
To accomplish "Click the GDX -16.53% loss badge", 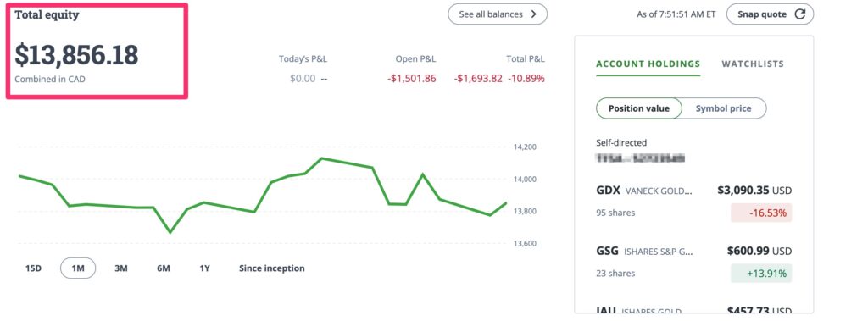I will [x=761, y=213].
